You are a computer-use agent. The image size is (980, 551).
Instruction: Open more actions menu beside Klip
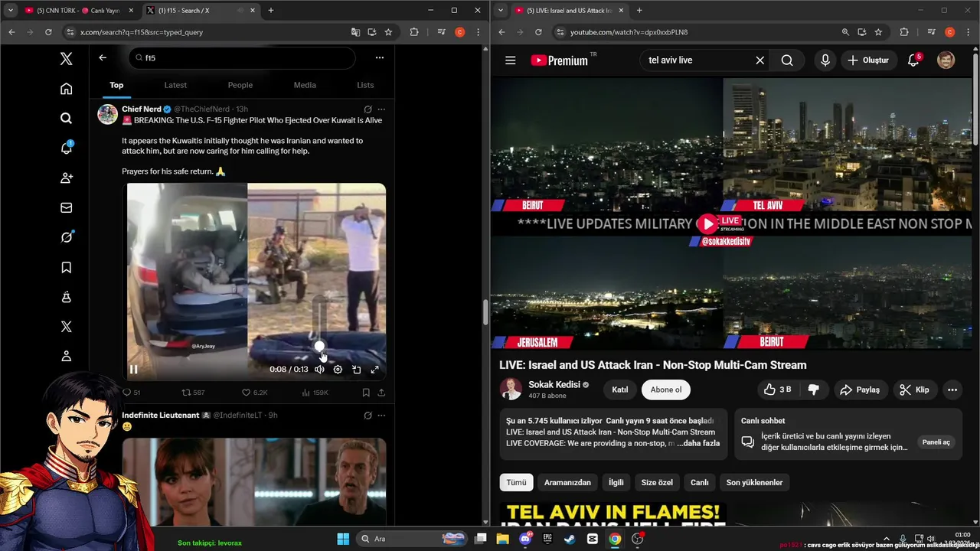coord(952,390)
